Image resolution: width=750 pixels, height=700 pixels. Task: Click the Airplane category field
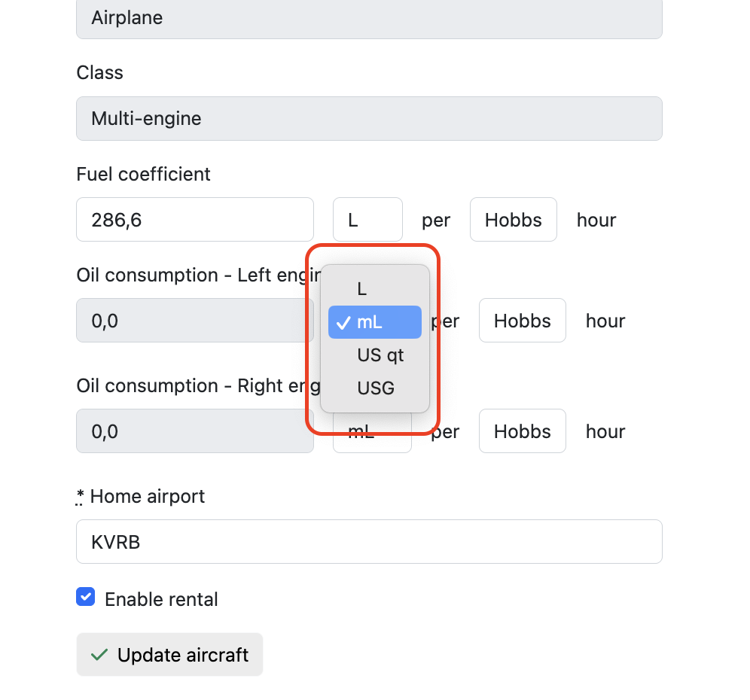point(369,18)
